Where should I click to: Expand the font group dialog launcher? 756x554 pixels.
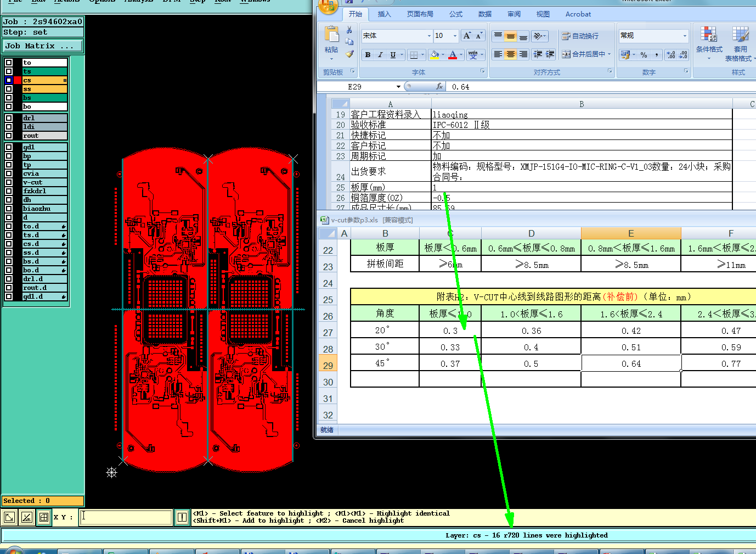pos(483,71)
